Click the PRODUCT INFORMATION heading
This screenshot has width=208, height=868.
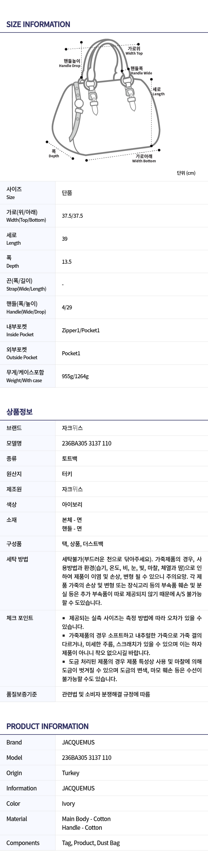48,726
